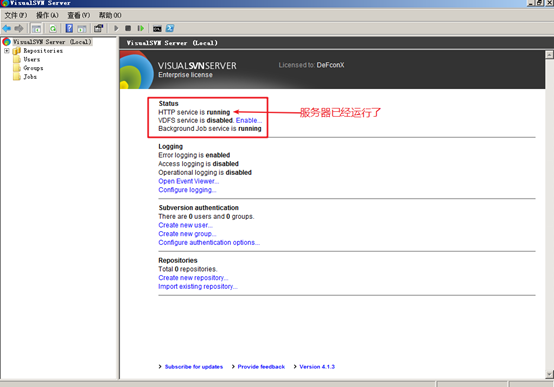This screenshot has width=554, height=387.
Task: Restart the server with the green restart icon
Action: (141, 28)
